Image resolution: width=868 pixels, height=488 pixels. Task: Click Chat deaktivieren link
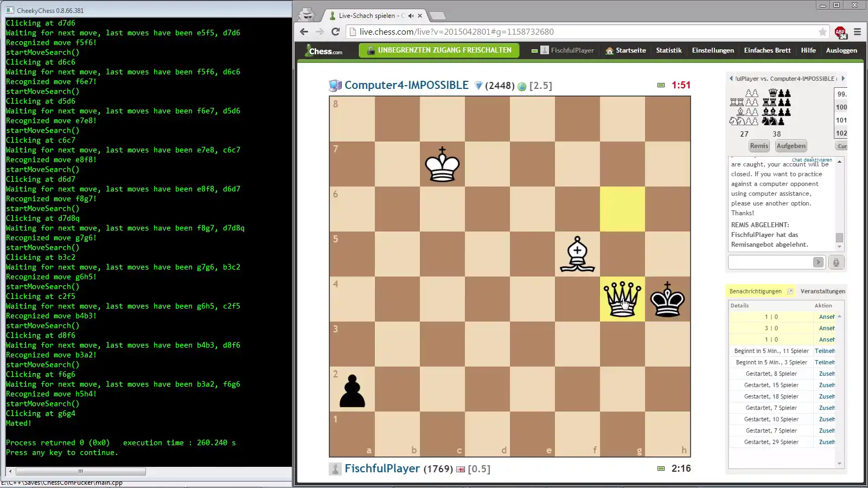[812, 160]
